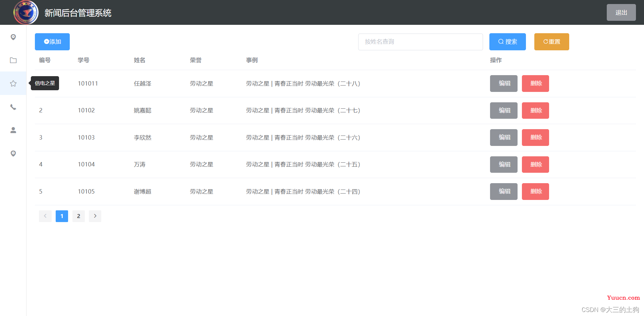This screenshot has width=644, height=316.
Task: Click the name 李欣然
Action: (x=143, y=138)
